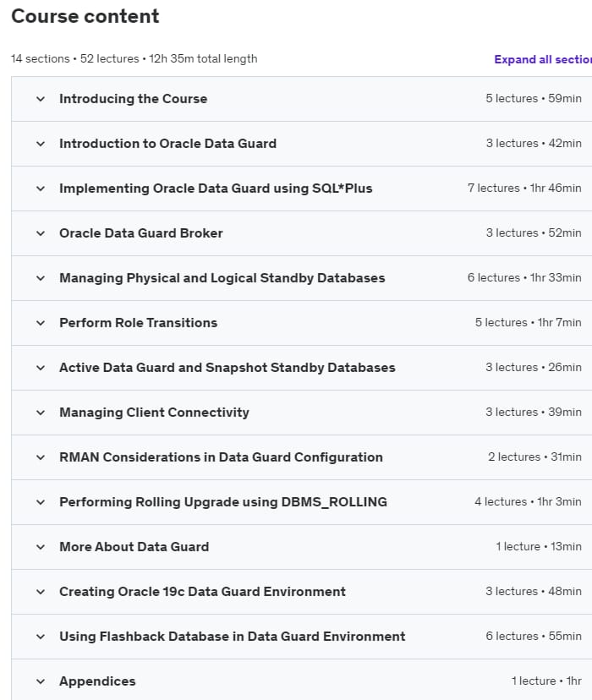Image resolution: width=592 pixels, height=700 pixels.
Task: Click '7 lectures • 1hr 46min' text
Action: [x=524, y=188]
